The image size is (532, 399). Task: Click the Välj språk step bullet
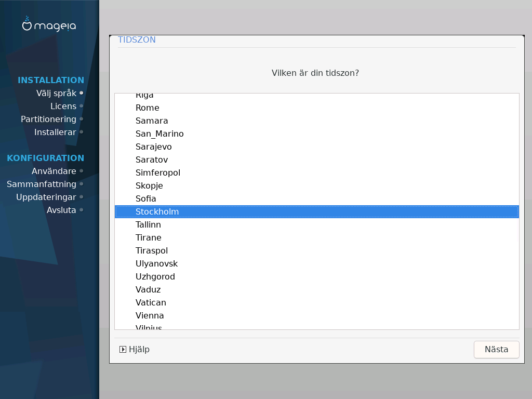click(82, 93)
